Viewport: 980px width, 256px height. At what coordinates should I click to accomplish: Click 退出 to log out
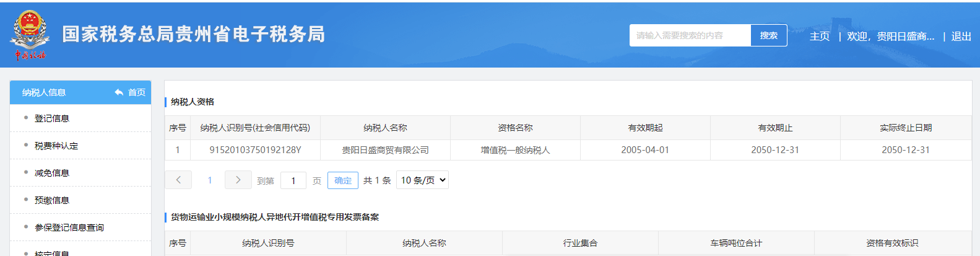(961, 36)
